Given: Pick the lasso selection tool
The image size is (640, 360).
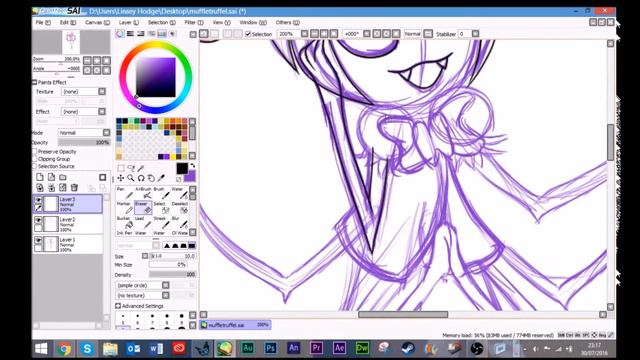Looking at the screenshot, I should coord(131,168).
